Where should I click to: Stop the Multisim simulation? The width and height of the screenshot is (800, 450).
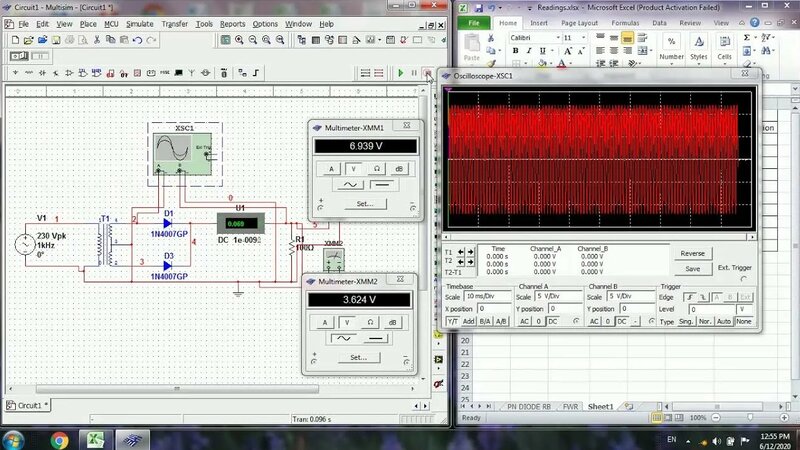coord(428,73)
